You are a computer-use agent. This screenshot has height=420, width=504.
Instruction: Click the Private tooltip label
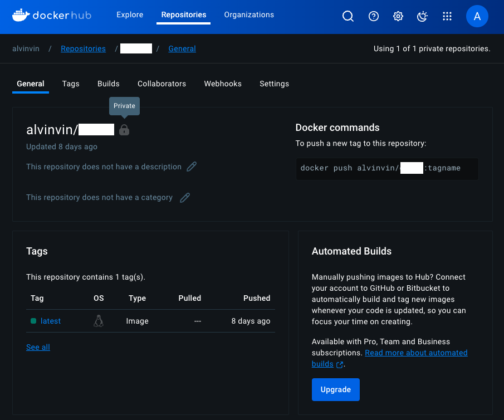[x=124, y=106]
